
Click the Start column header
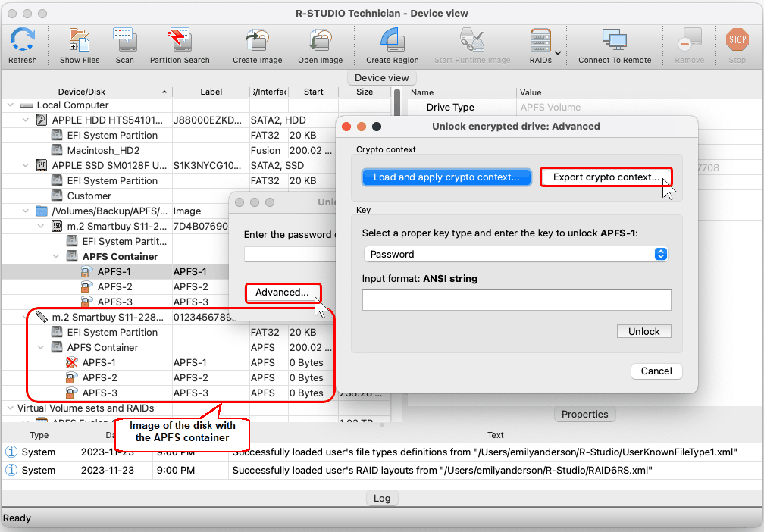coord(313,92)
